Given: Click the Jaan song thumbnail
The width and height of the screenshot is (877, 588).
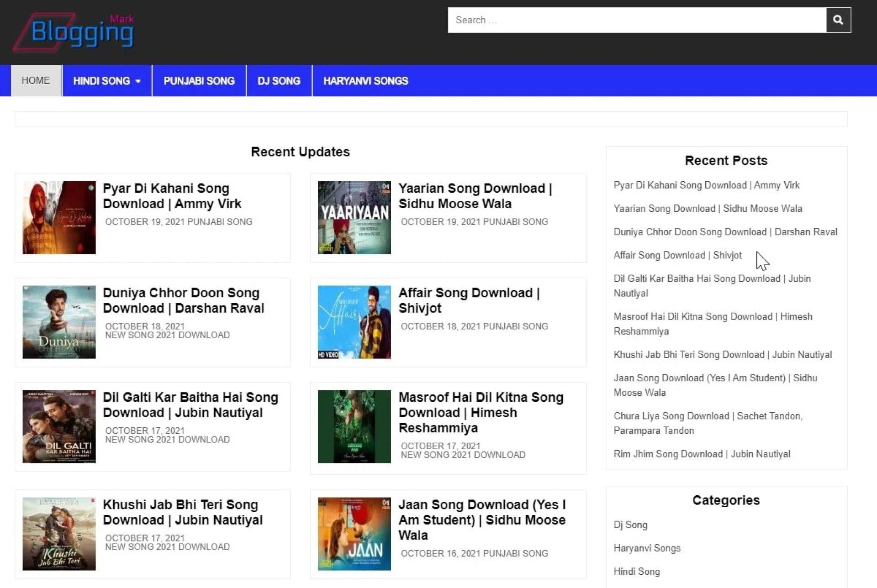Looking at the screenshot, I should [x=354, y=533].
